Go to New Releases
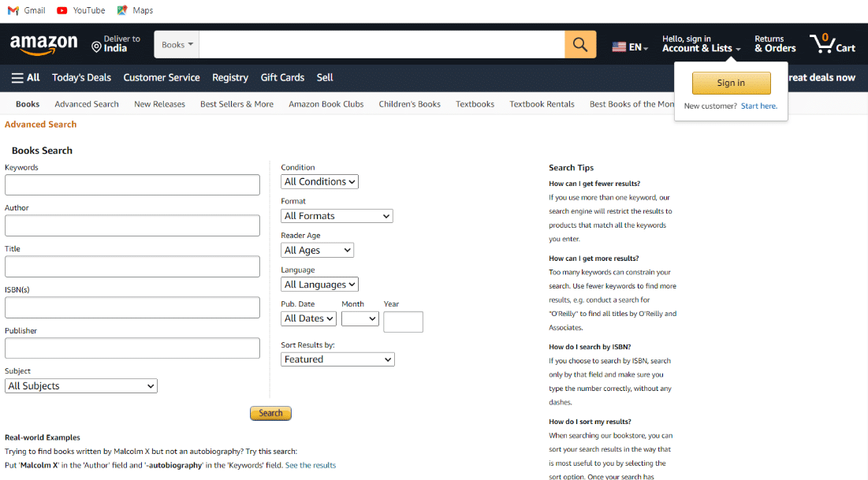Viewport: 868px width, 480px height. (x=159, y=104)
